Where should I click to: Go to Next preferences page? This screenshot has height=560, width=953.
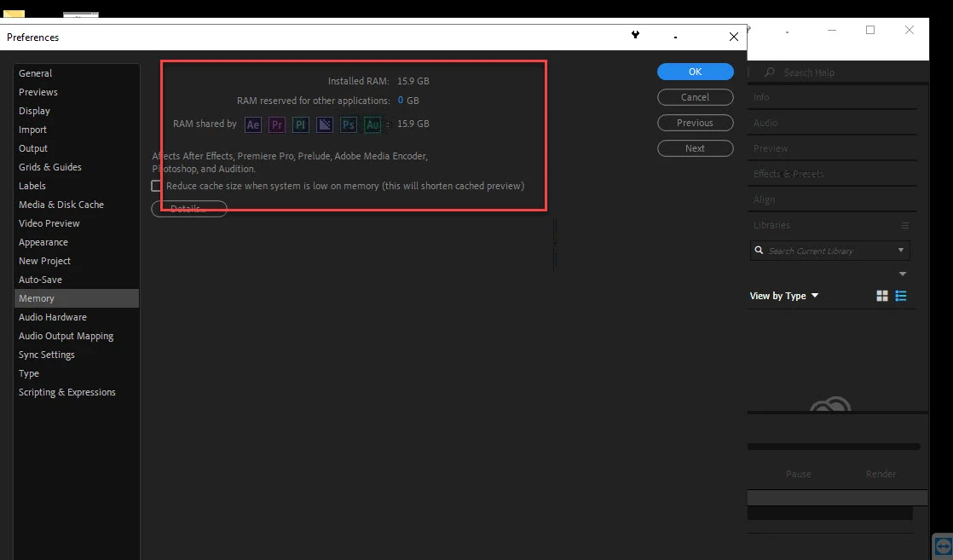[696, 148]
